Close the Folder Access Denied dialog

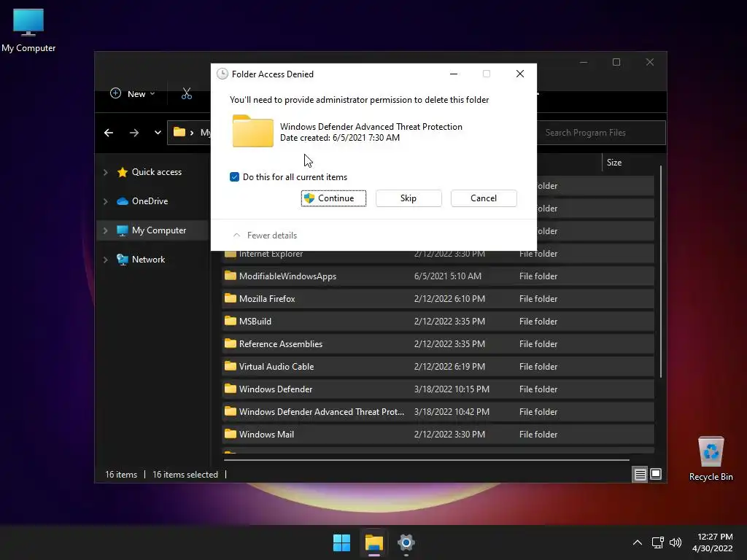coord(519,74)
